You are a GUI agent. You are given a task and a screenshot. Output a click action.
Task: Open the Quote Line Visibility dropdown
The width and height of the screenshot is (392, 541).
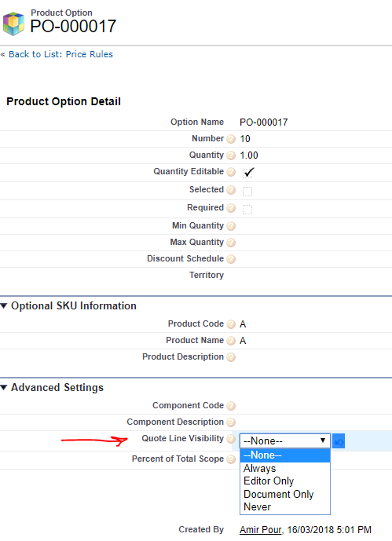[x=285, y=441]
